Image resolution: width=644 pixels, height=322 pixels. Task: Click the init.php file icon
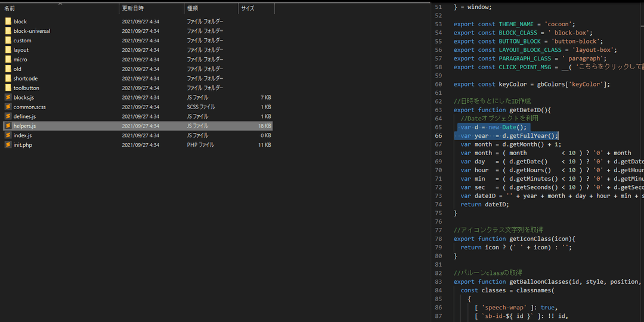tap(8, 144)
